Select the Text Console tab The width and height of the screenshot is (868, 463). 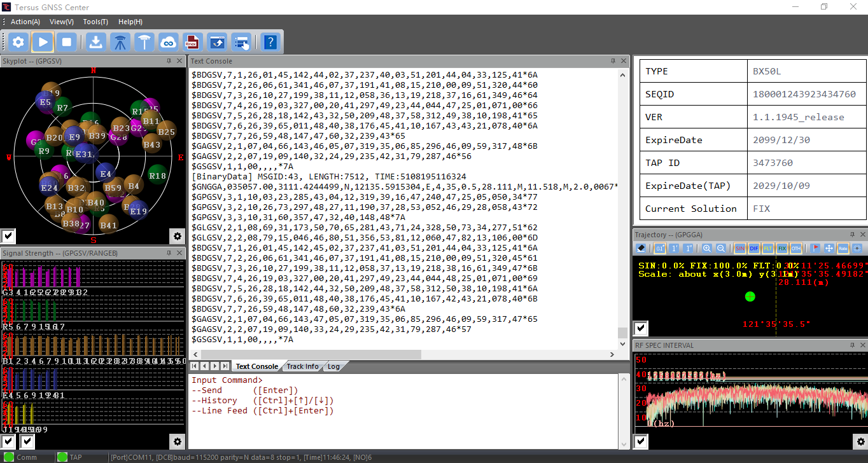(256, 366)
